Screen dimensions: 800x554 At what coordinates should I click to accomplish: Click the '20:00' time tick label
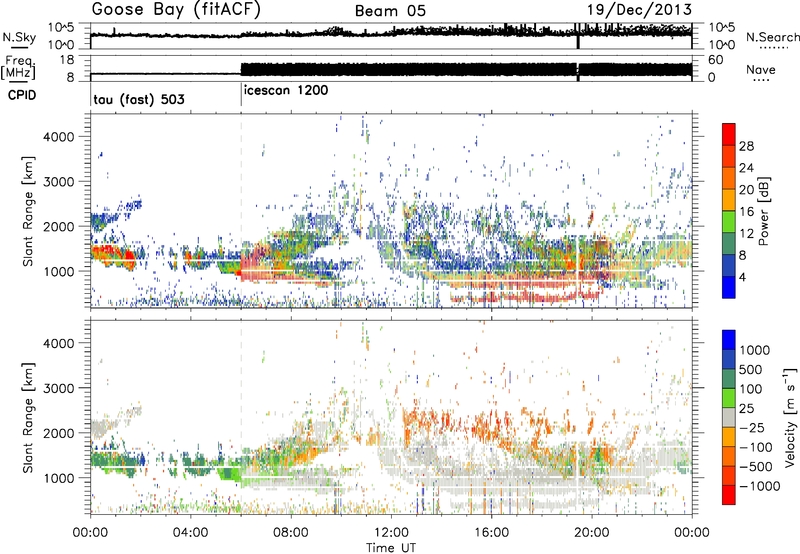pyautogui.click(x=591, y=533)
